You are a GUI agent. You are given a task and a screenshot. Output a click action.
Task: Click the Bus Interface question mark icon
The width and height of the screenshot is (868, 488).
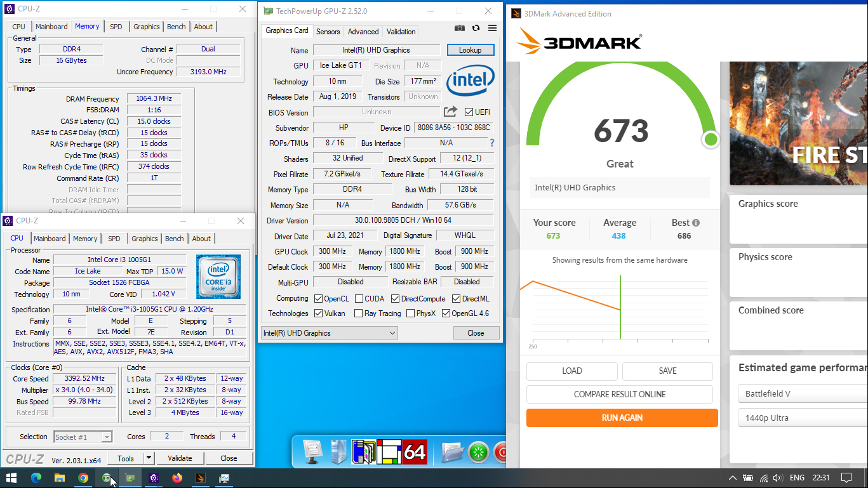[491, 143]
